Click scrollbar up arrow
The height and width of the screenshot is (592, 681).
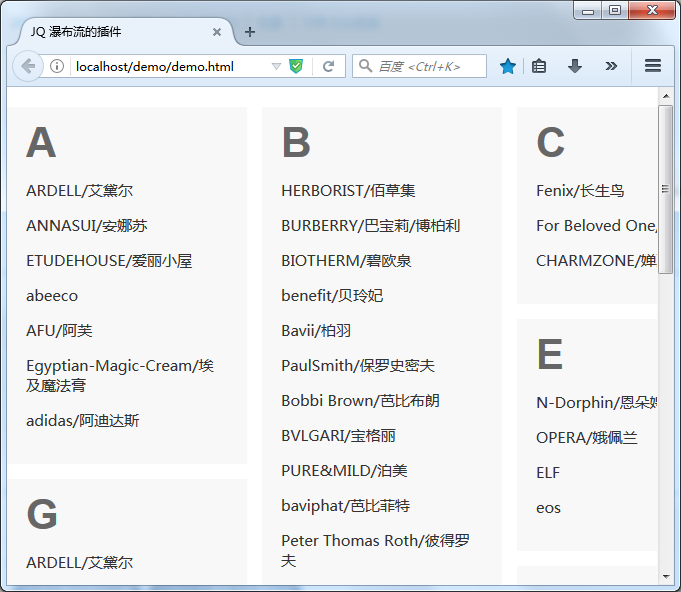click(666, 96)
